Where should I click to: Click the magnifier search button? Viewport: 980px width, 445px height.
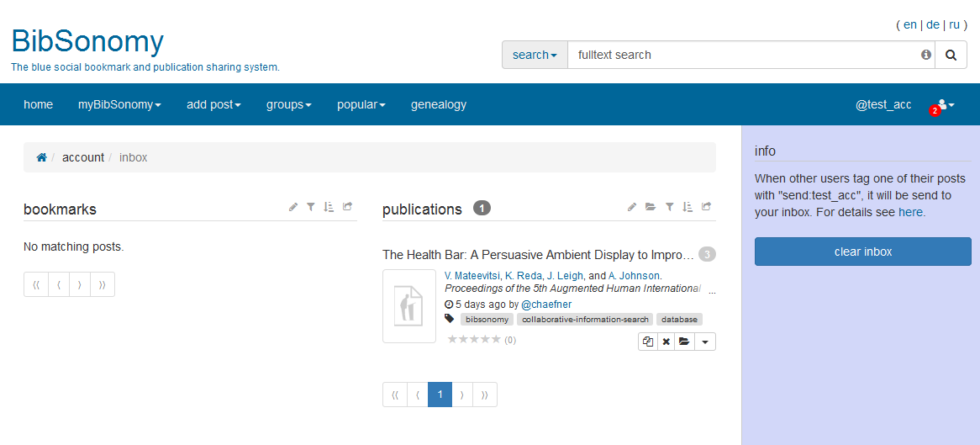(951, 55)
